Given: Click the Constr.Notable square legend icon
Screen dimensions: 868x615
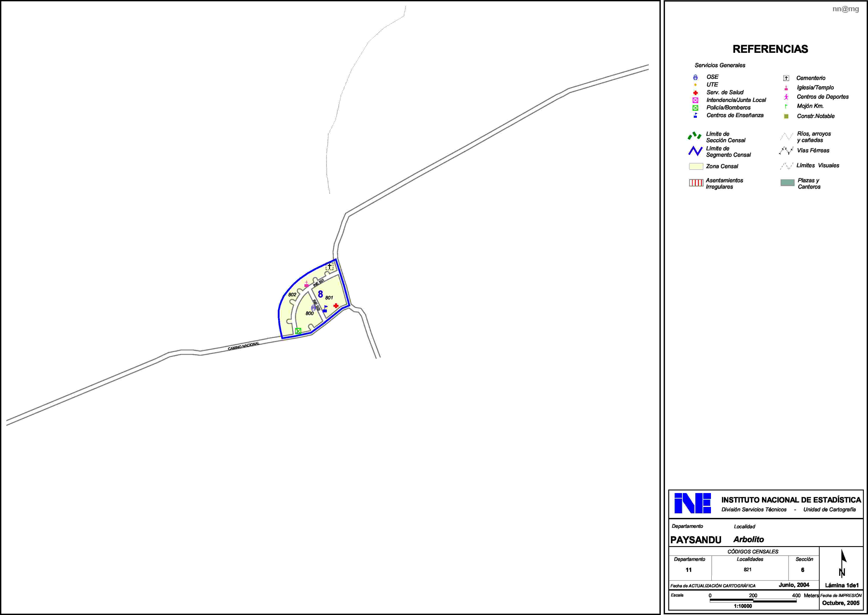Looking at the screenshot, I should (x=786, y=116).
